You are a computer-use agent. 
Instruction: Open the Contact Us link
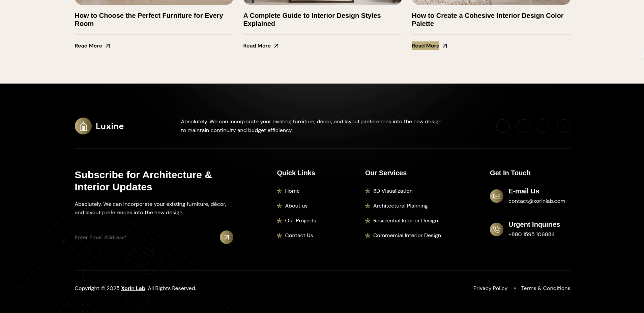[x=299, y=236]
